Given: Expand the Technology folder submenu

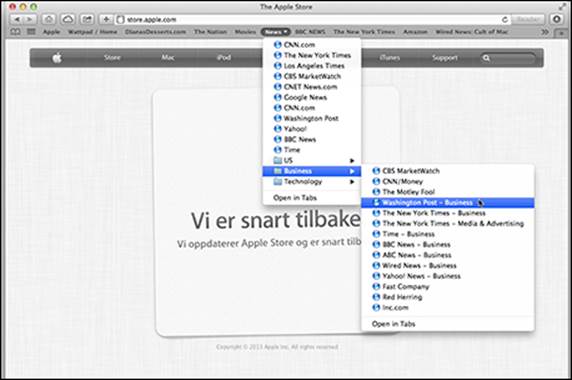Looking at the screenshot, I should [x=312, y=182].
